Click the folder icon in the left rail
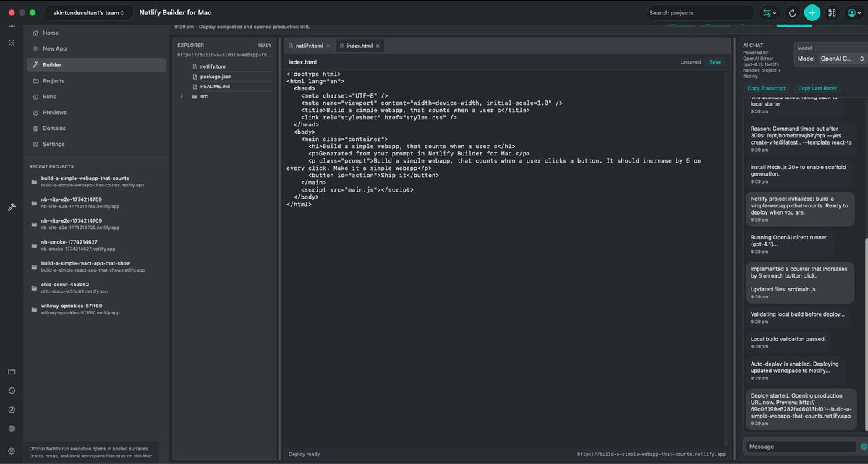 coord(12,371)
